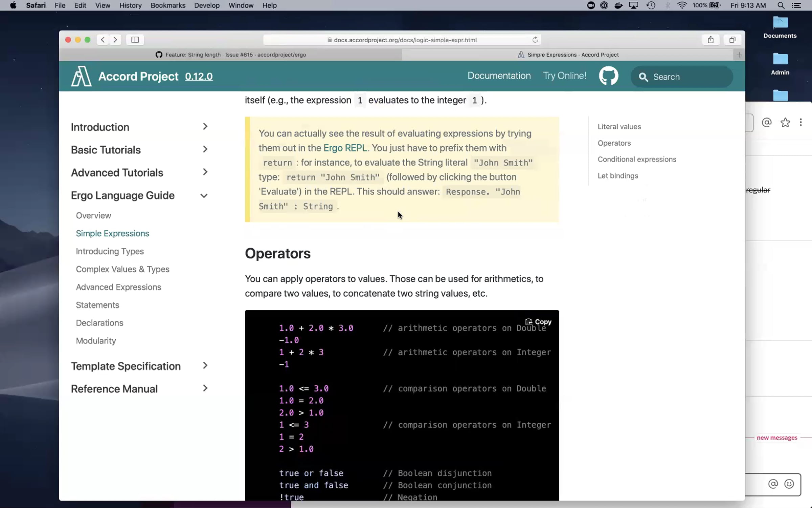Show all tabs overview icon

tap(732, 40)
